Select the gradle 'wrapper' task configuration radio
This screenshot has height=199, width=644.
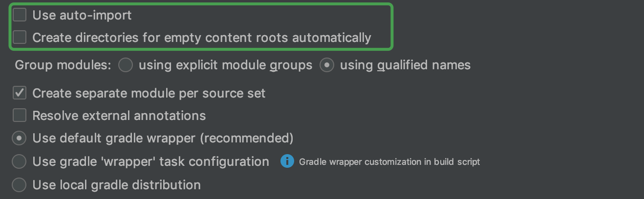20,161
